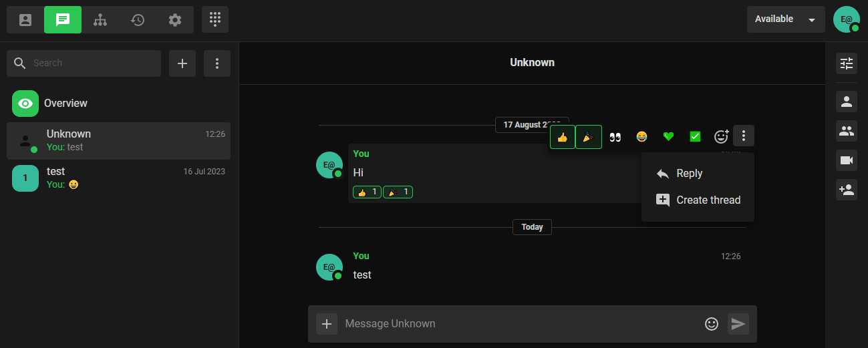Open the contacts tab icon
Image resolution: width=868 pixels, height=348 pixels.
pos(25,19)
